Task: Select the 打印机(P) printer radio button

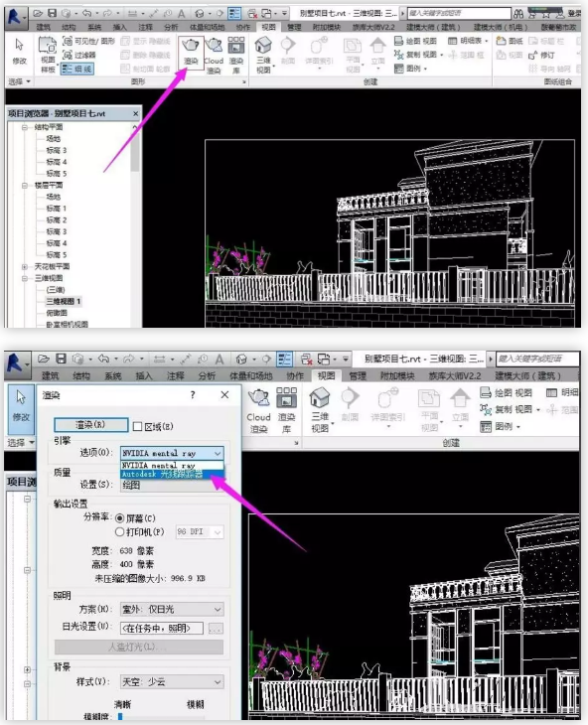Action: click(x=120, y=531)
